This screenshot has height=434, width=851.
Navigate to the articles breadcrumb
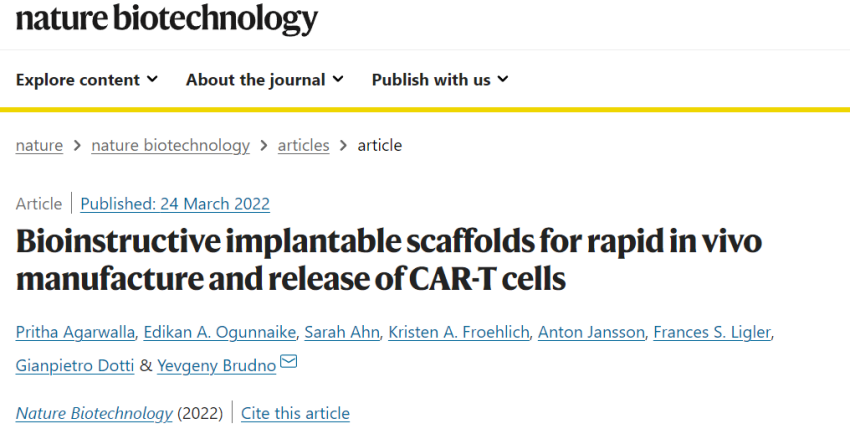click(x=303, y=145)
